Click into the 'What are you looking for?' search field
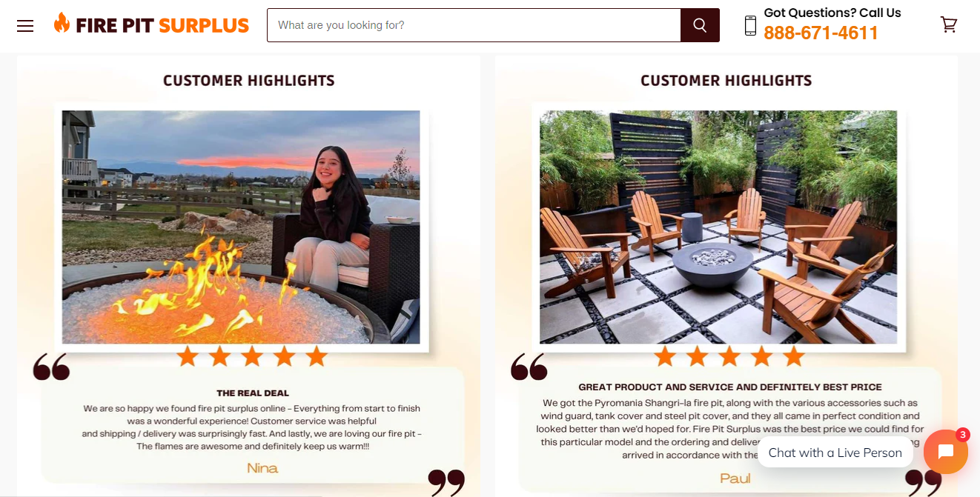 pos(474,25)
